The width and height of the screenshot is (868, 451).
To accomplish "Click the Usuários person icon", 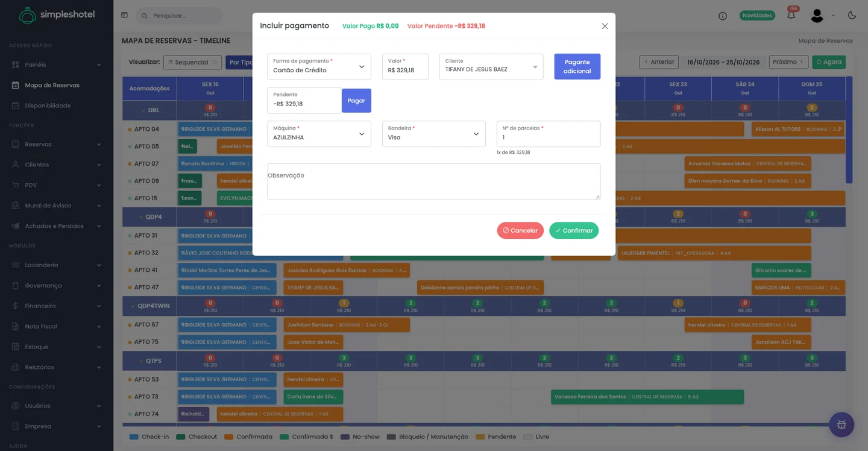I will click(x=16, y=406).
